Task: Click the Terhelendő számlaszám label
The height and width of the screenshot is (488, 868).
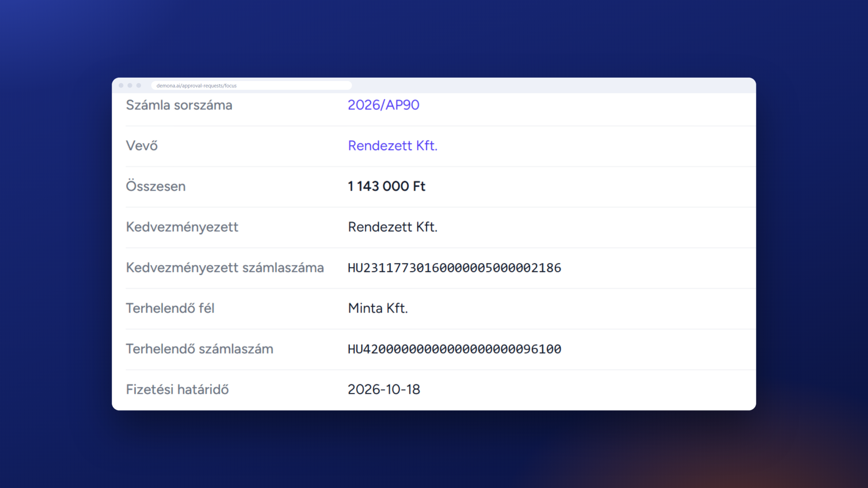Action: point(199,349)
